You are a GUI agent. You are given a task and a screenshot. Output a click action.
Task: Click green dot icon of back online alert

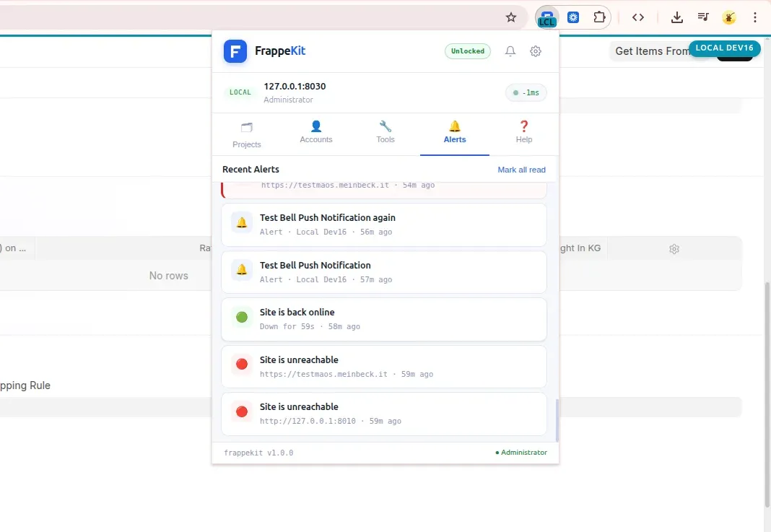pyautogui.click(x=242, y=317)
